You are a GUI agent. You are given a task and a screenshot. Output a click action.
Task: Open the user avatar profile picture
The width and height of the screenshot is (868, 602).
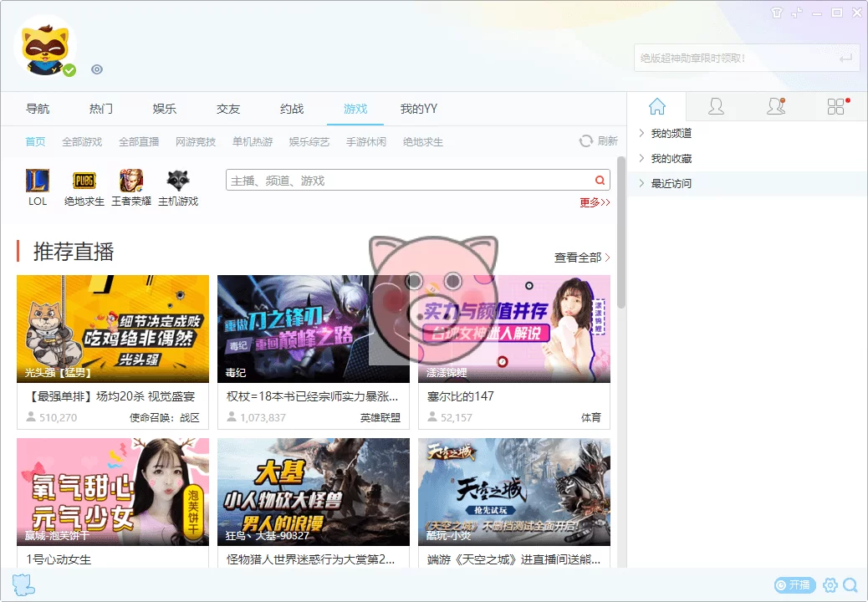click(x=44, y=47)
